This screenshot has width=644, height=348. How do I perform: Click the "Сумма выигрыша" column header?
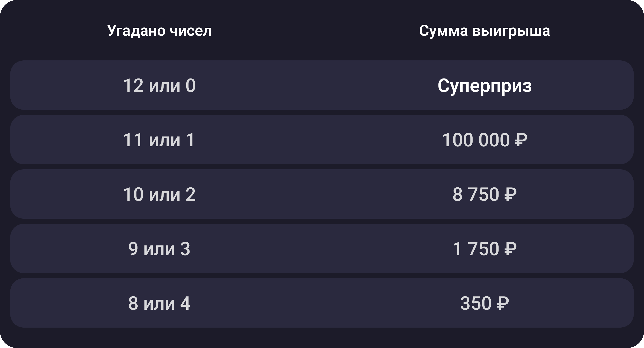point(484,31)
